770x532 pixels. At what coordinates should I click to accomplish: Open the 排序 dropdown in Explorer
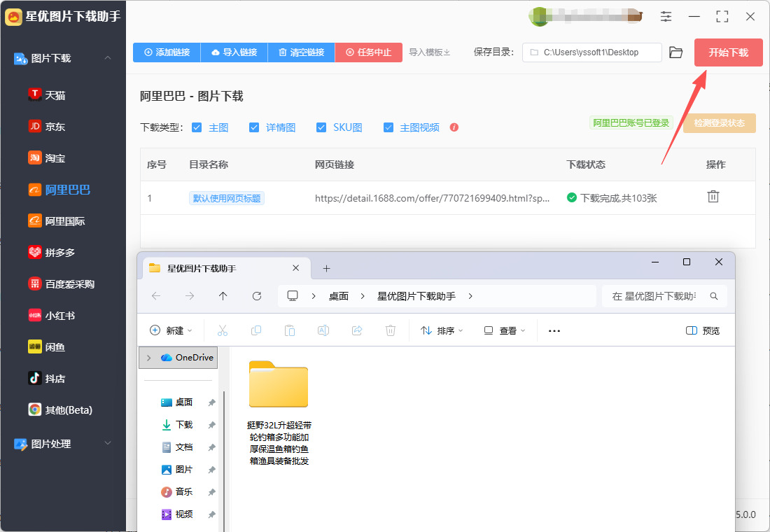point(442,330)
